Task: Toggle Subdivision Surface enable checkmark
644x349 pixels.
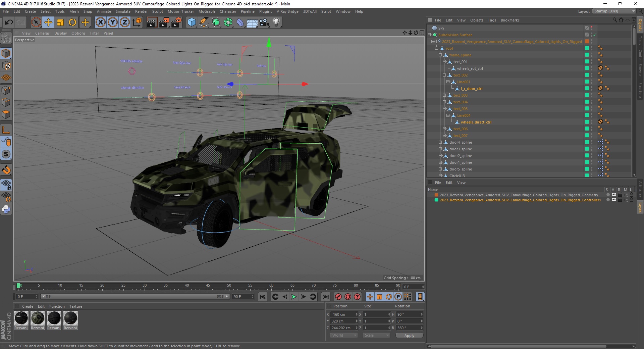Action: pyautogui.click(x=594, y=35)
